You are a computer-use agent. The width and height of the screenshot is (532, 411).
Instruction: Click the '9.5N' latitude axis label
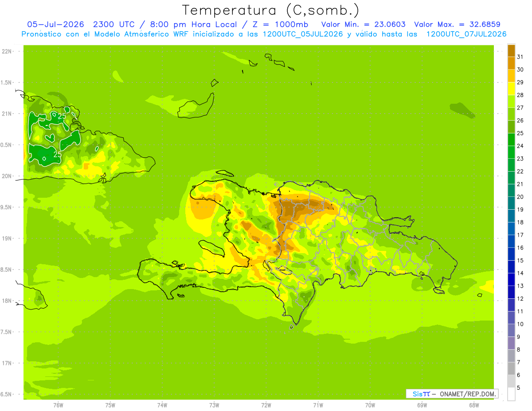click(x=7, y=207)
